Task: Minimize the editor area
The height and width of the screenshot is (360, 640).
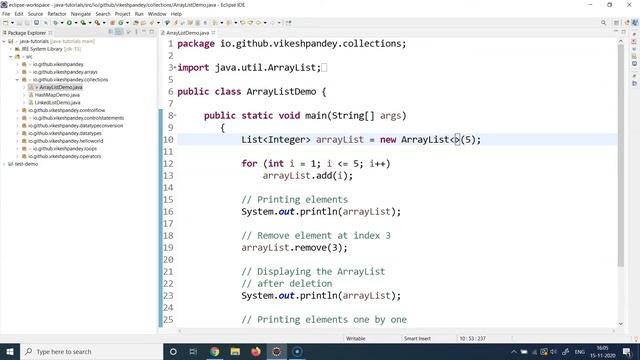Action: coord(616,32)
